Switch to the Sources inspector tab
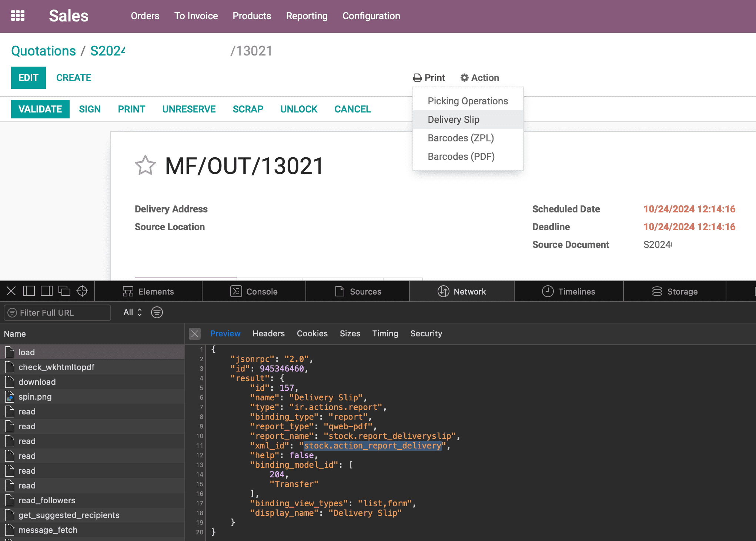 (358, 291)
